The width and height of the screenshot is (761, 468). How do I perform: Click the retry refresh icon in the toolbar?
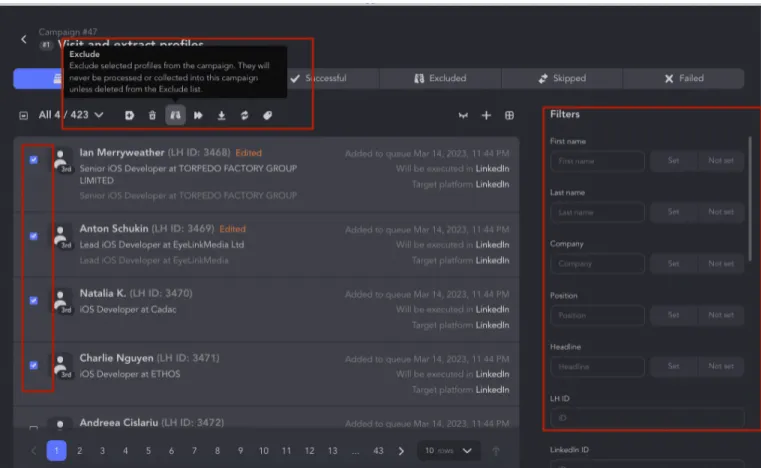pyautogui.click(x=244, y=115)
